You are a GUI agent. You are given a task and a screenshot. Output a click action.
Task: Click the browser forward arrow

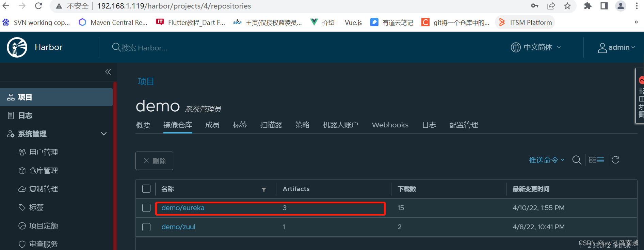point(22,6)
